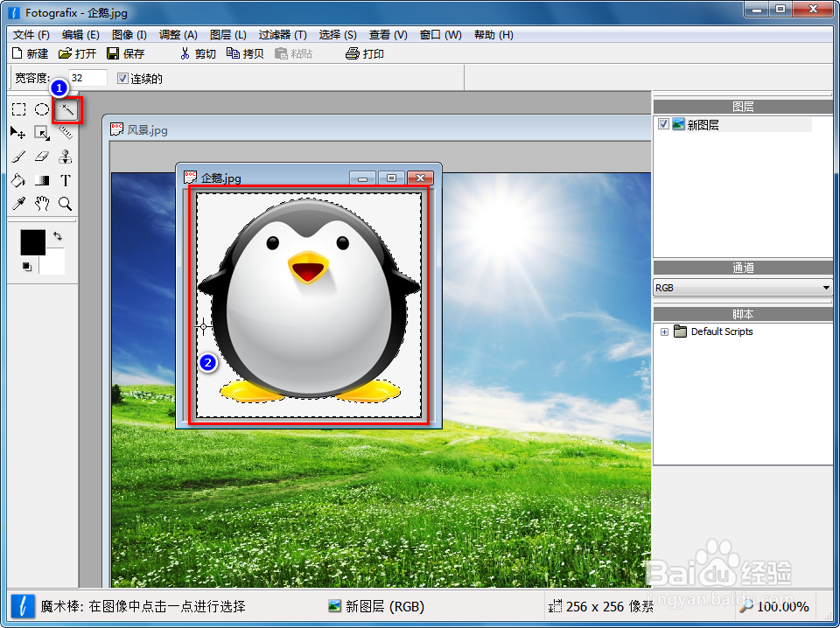Open the RGB channel dropdown
This screenshot has height=628, width=840.
743,288
